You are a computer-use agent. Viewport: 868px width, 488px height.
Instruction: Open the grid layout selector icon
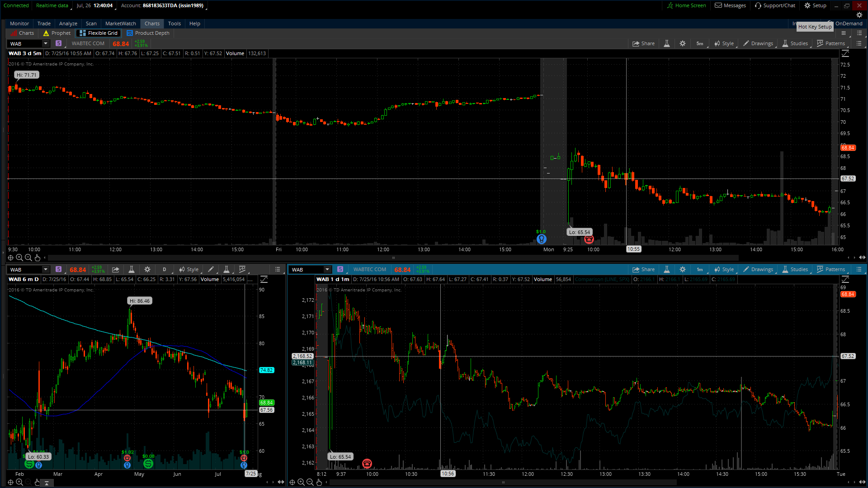tap(843, 33)
